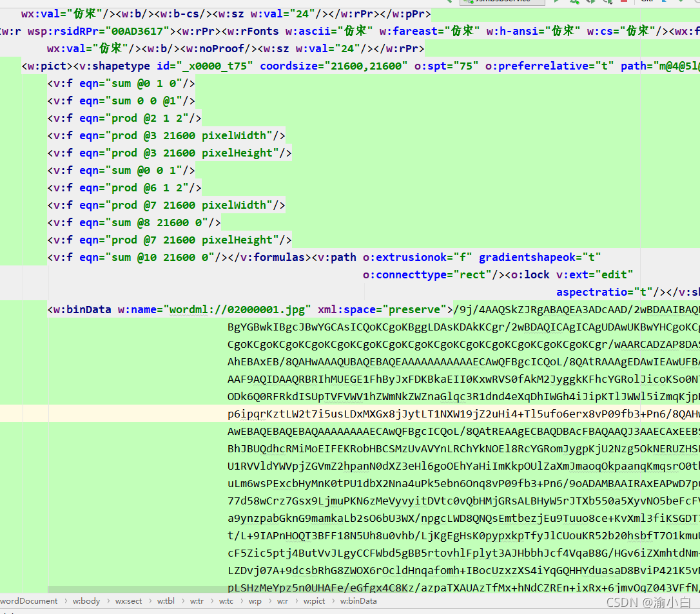This screenshot has width=700, height=614.
Task: Click the base64 line starting t/L+9IAPnHOQT3BF
Action: pos(463,536)
